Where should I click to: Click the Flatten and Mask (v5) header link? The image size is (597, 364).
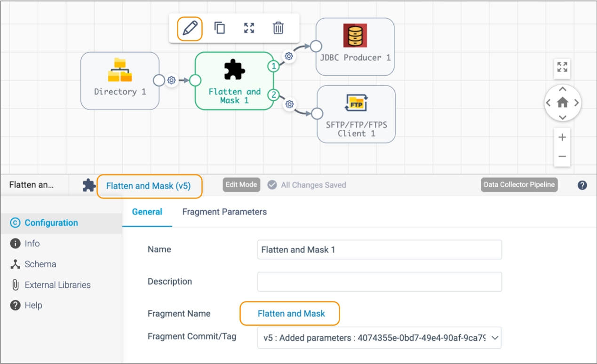(x=148, y=186)
